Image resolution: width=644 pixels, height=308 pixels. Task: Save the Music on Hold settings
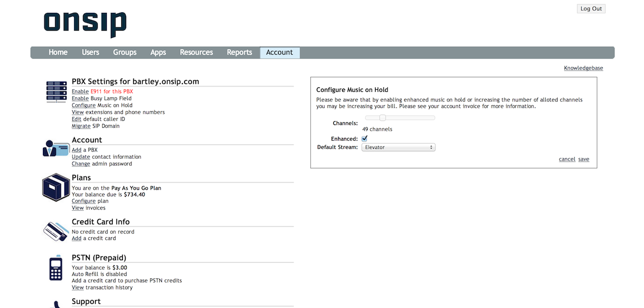(583, 159)
